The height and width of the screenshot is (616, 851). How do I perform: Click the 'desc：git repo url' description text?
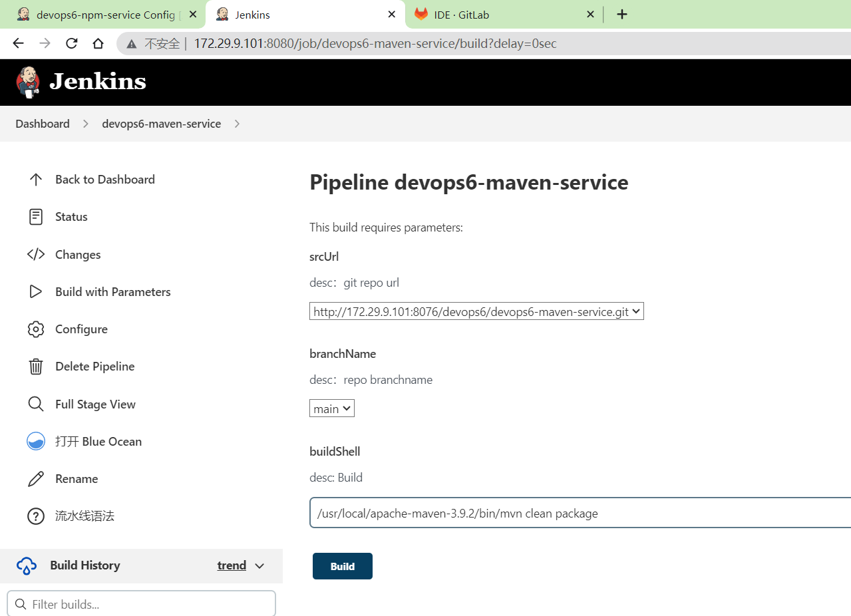(x=354, y=283)
